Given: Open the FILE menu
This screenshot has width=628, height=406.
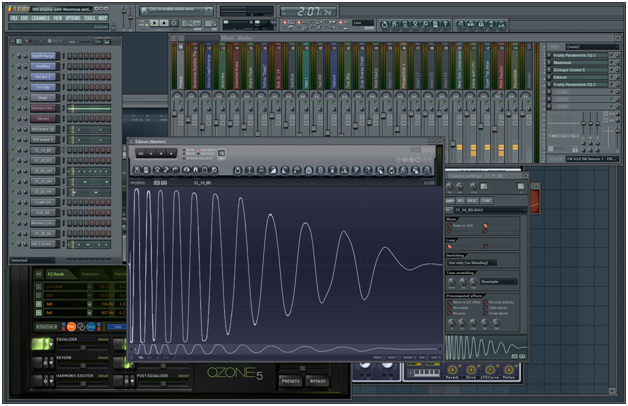Looking at the screenshot, I should 14,18.
